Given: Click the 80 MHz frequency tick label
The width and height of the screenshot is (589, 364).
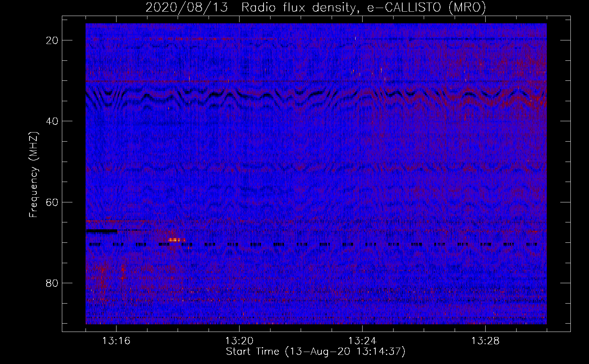Looking at the screenshot, I should [52, 283].
